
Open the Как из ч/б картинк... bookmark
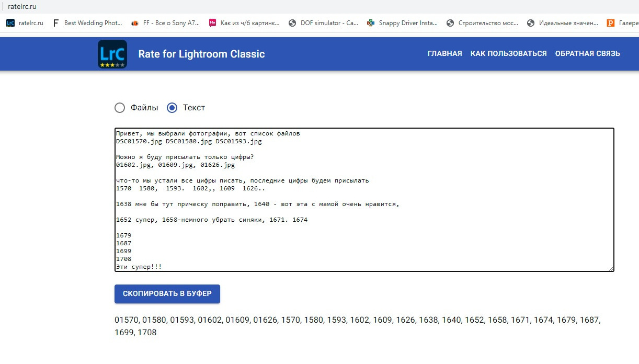[244, 23]
